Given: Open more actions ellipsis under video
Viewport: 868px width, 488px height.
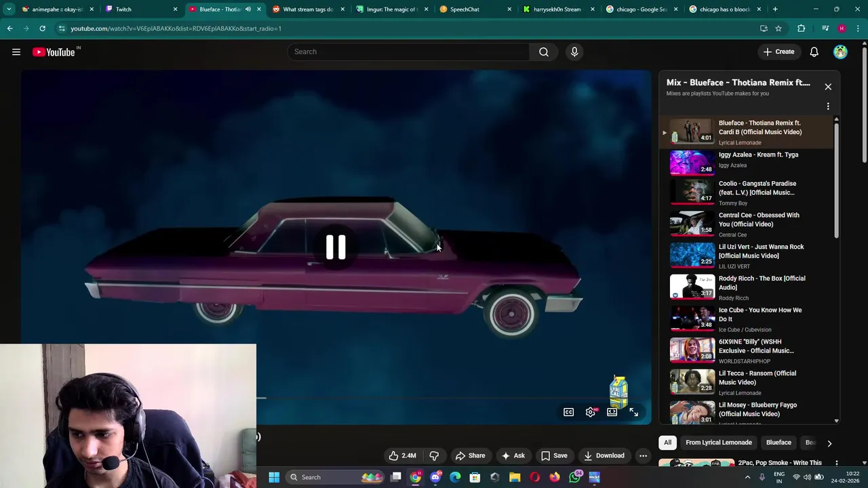Looking at the screenshot, I should point(643,455).
